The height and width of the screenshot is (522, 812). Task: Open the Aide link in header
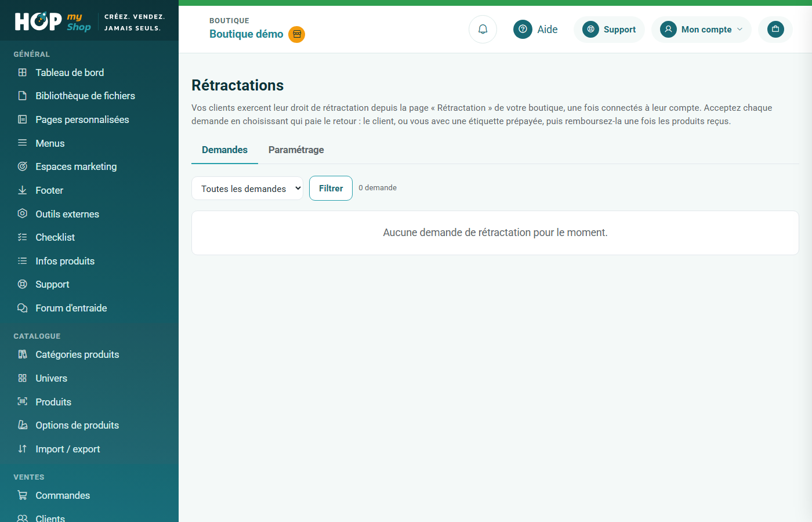click(x=535, y=29)
